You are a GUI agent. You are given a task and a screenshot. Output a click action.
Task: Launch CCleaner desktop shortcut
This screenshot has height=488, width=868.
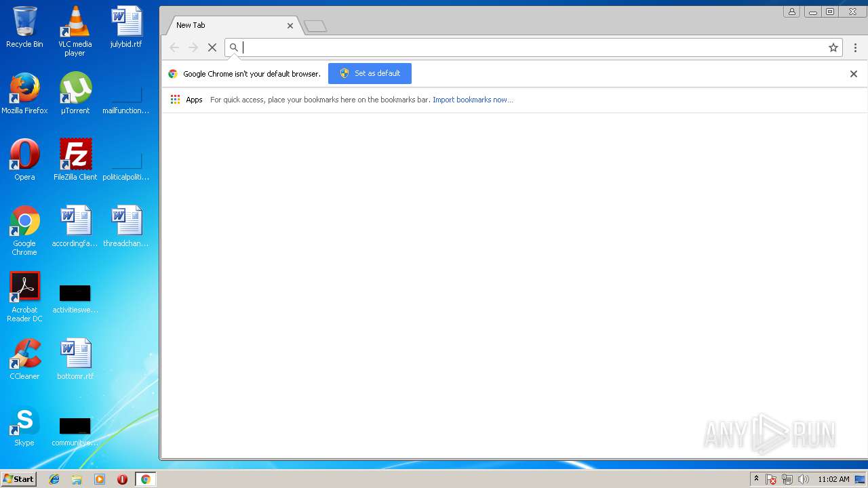(24, 359)
